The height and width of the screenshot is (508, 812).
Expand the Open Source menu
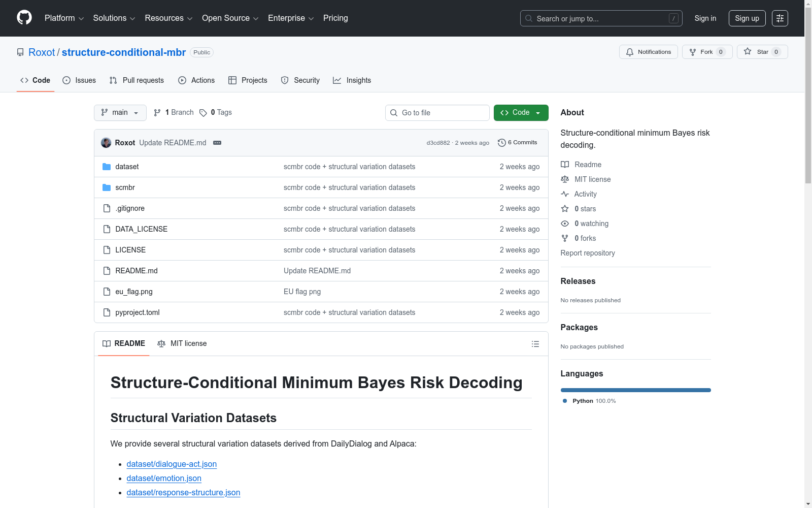coord(230,18)
